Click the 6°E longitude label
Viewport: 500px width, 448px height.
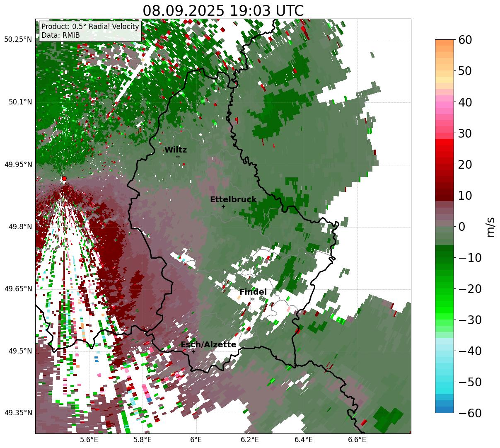tap(196, 440)
